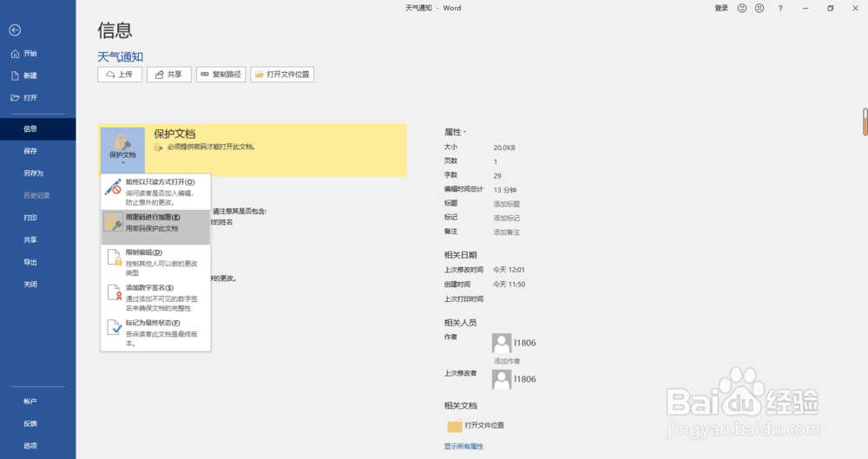The image size is (868, 459).
Task: Click 打开文件位置 link under 相关文档
Action: pos(484,425)
